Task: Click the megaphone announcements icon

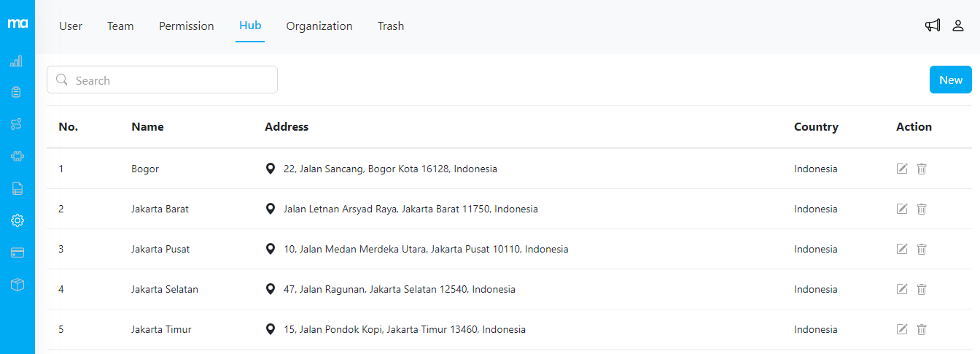Action: (933, 26)
